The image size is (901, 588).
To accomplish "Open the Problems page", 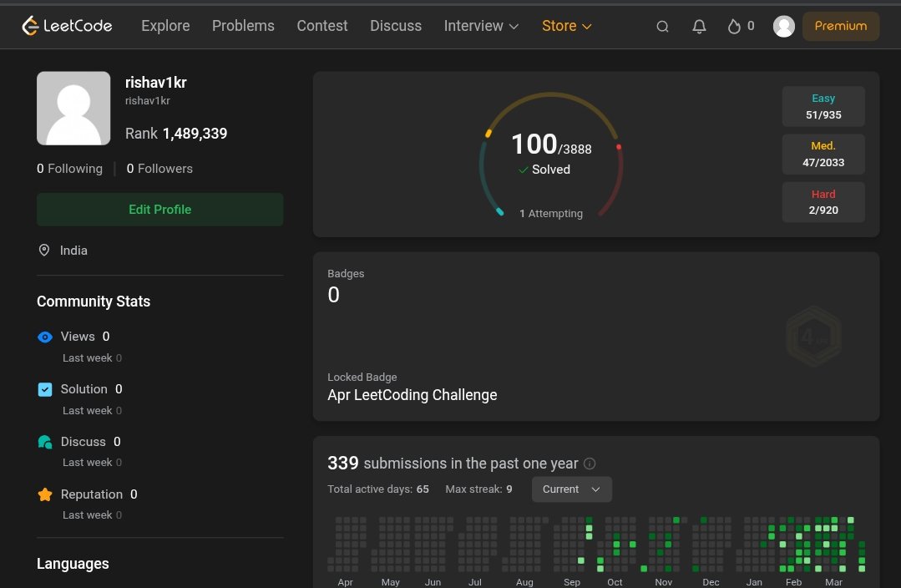I will click(x=243, y=26).
